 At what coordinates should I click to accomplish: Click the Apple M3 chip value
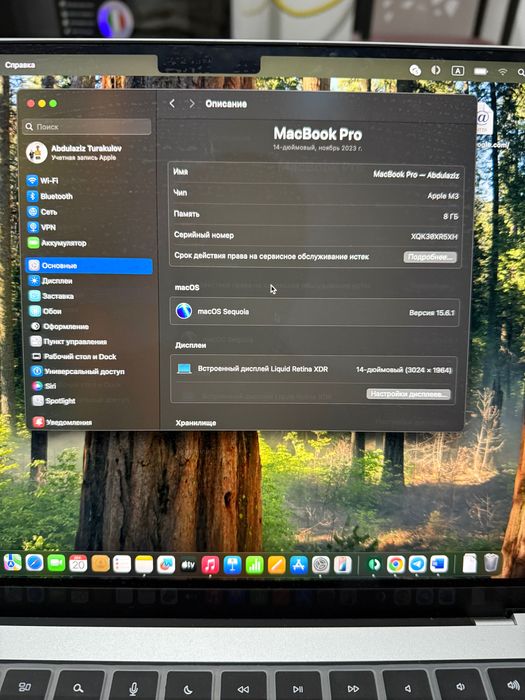443,196
